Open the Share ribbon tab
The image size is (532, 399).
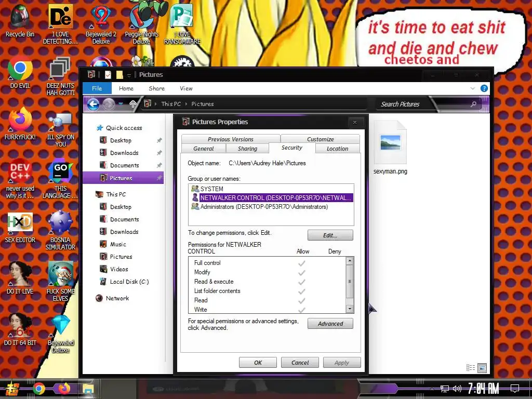[x=156, y=88]
